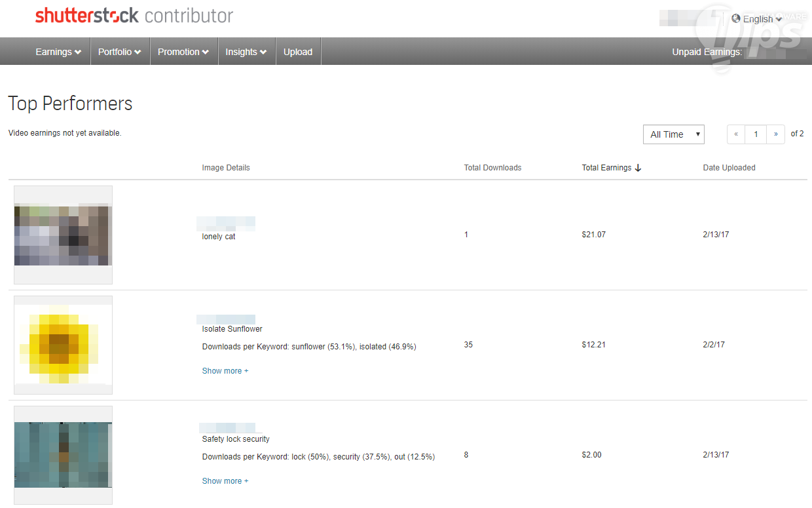
Task: Show more for Isolate Sunflower
Action: pyautogui.click(x=225, y=371)
